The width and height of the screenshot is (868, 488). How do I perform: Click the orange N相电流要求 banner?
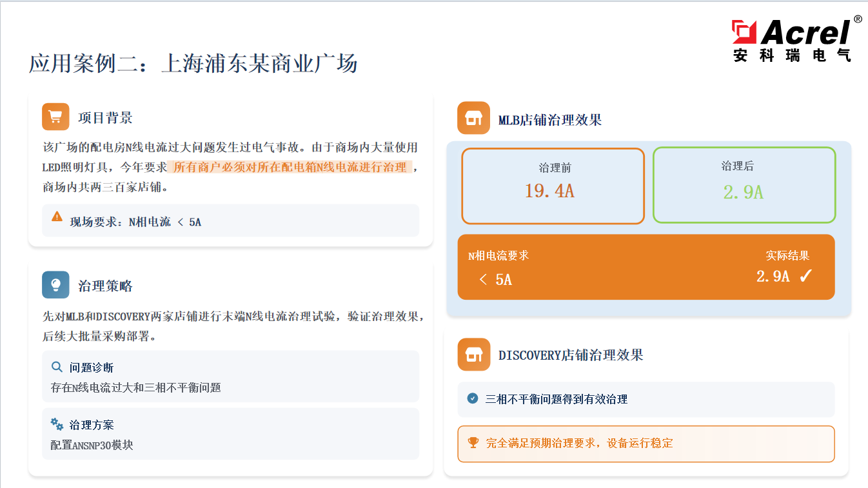[x=646, y=267]
